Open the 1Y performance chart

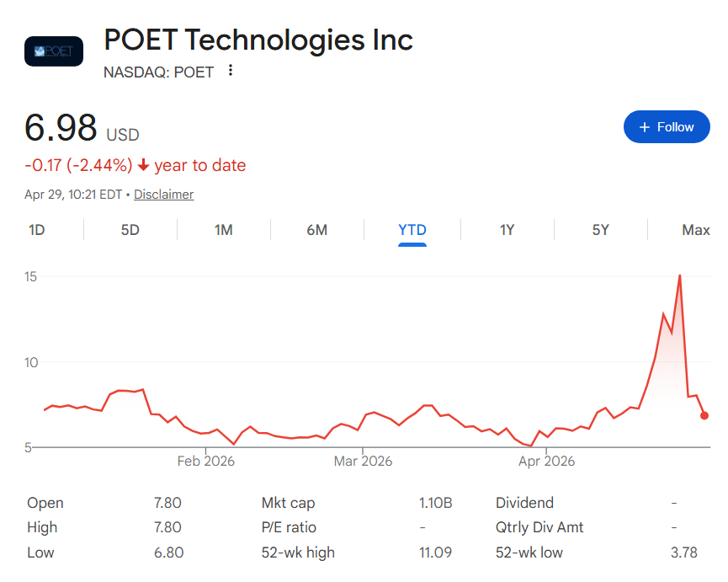tap(506, 229)
